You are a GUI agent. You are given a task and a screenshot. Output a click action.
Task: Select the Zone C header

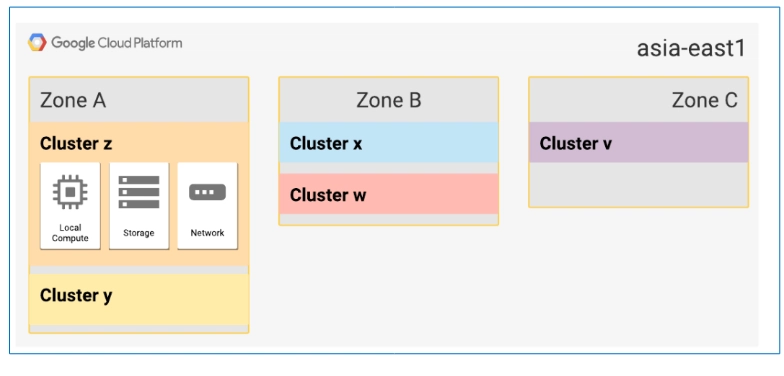(x=638, y=100)
